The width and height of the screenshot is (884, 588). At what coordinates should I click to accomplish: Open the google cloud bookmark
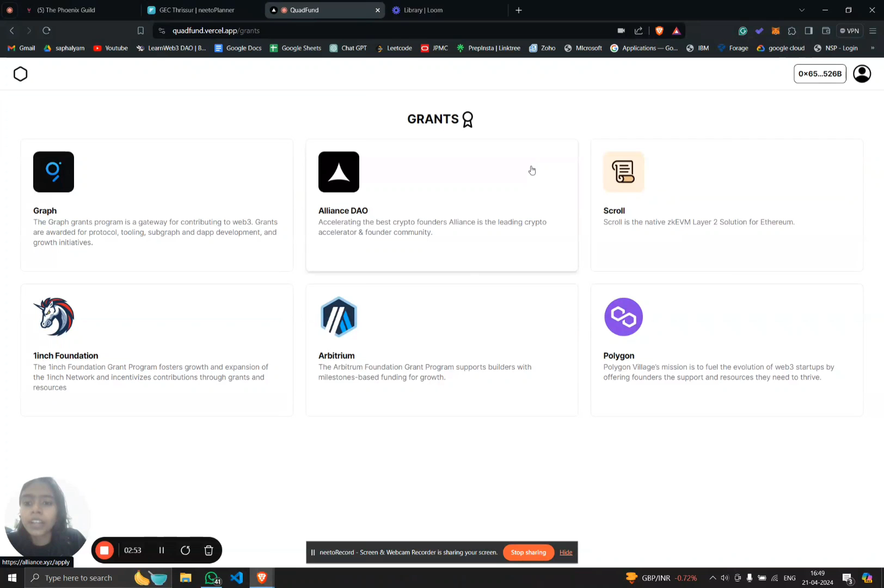click(x=781, y=48)
